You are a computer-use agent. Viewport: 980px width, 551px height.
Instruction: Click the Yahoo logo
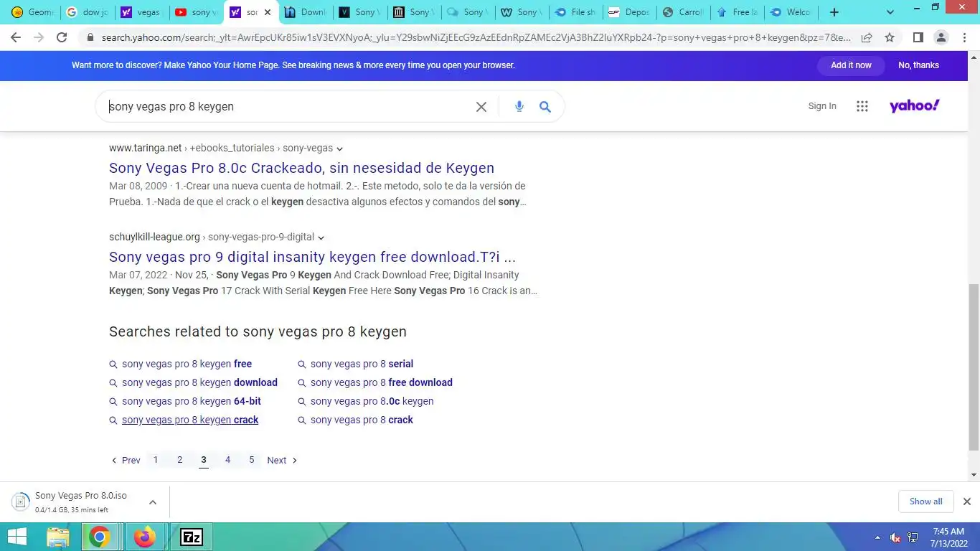pyautogui.click(x=915, y=106)
